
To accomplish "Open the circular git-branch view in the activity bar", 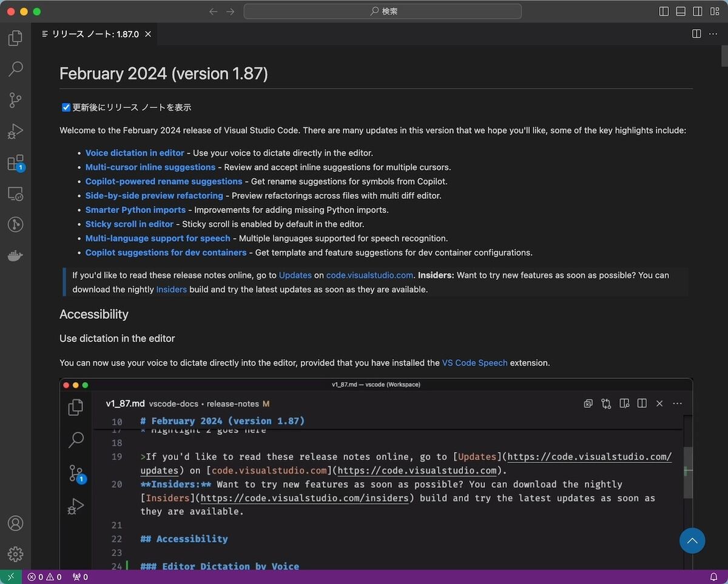I will 15,225.
